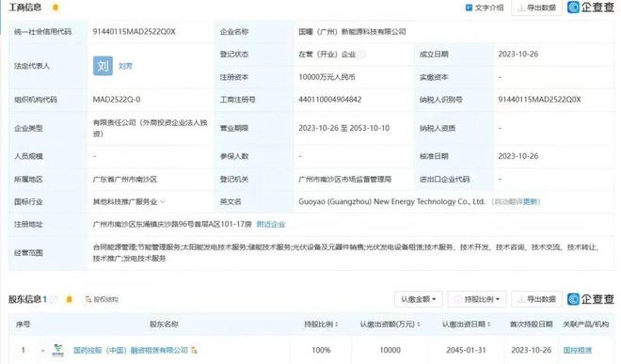The image size is (621, 364).
Task: Select the 100% shareholding cell
Action: [x=321, y=350]
